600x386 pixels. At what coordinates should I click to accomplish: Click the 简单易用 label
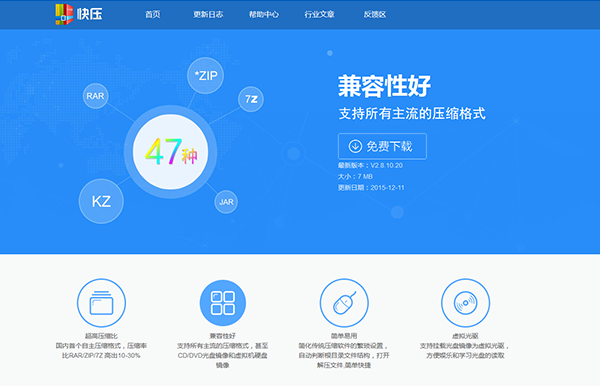click(x=344, y=336)
